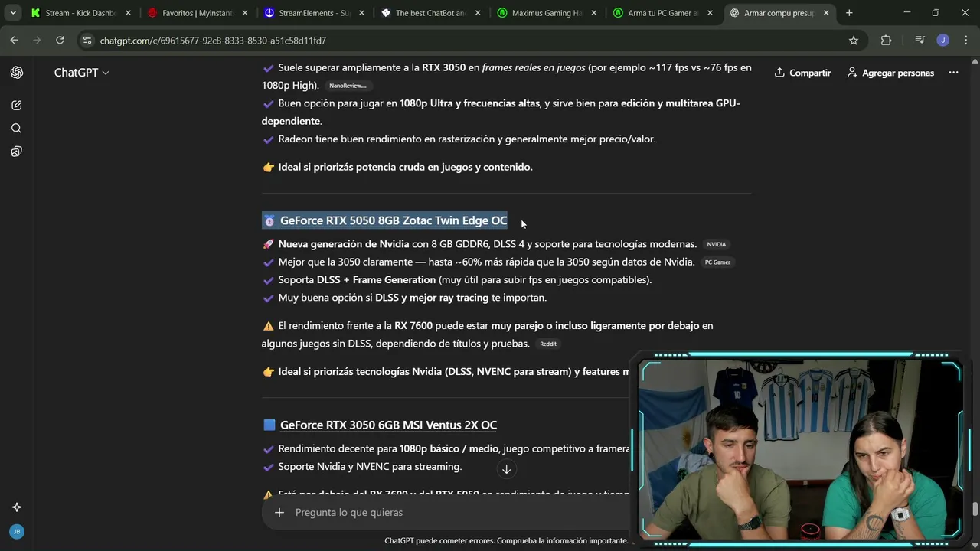The height and width of the screenshot is (551, 980).
Task: Jump to bottom with down-arrow button
Action: [x=506, y=469]
